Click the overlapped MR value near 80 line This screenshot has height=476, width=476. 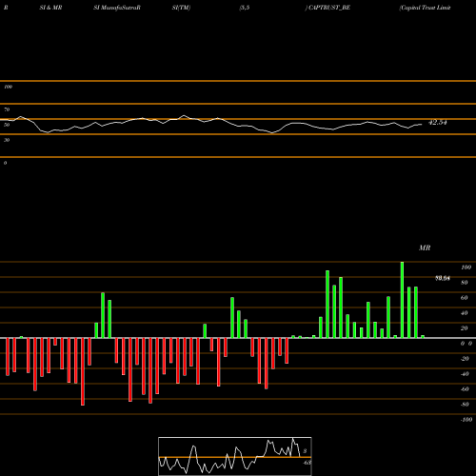point(443,279)
